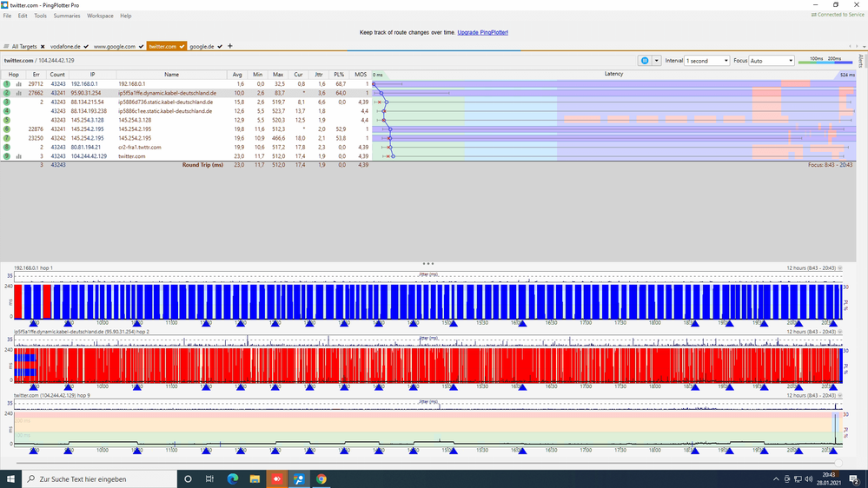Toggle the timeline graph icon for hop 1
The height and width of the screenshot is (488, 868).
click(x=19, y=84)
